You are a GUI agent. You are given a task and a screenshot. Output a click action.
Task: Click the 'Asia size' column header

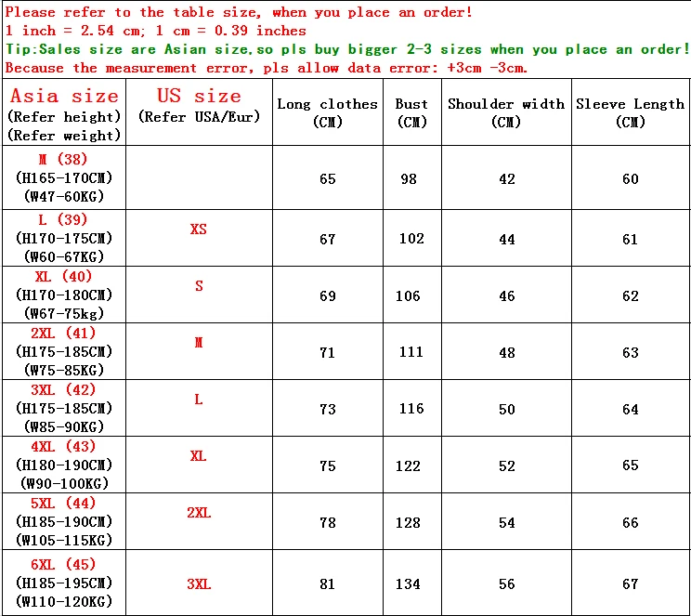(x=64, y=112)
